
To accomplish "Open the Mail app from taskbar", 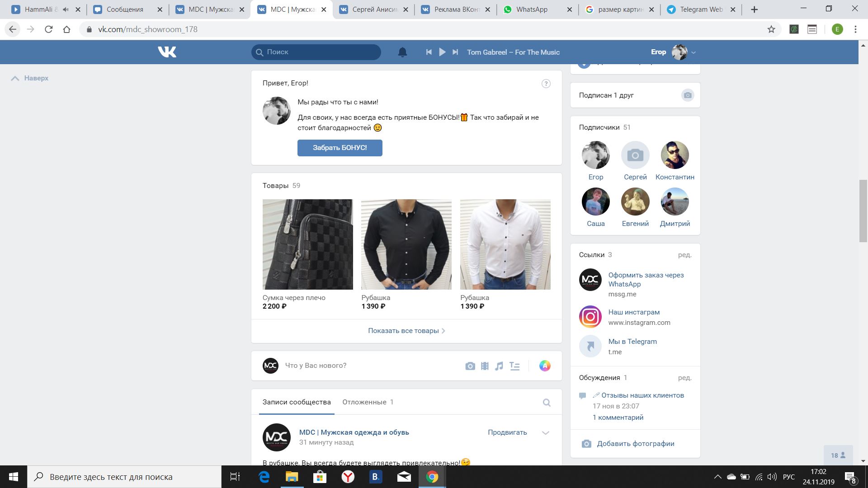I will coord(404,477).
